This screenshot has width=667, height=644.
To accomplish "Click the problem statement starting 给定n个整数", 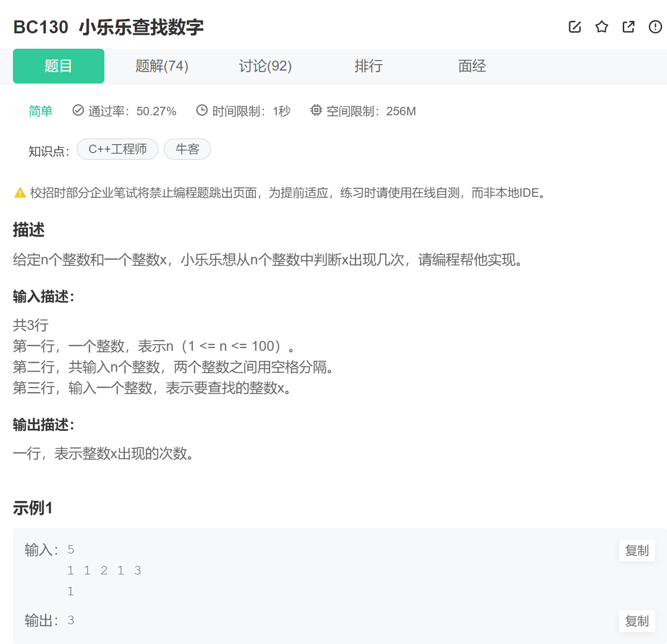I will (x=268, y=260).
